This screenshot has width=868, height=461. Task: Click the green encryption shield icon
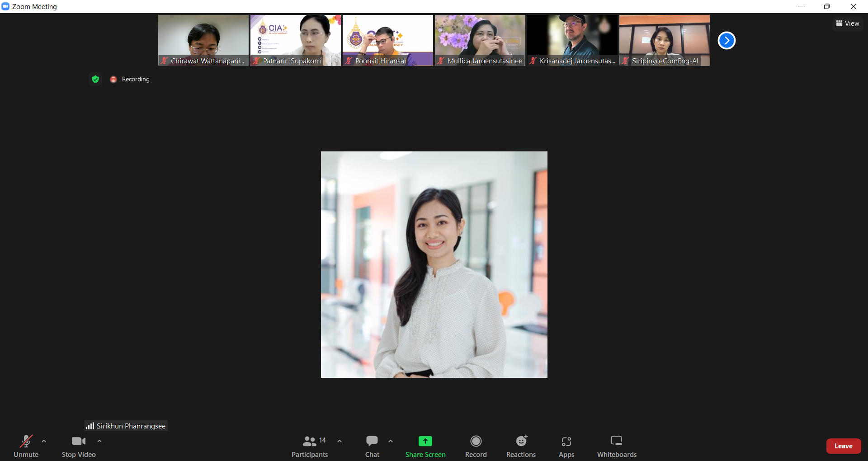pos(95,79)
